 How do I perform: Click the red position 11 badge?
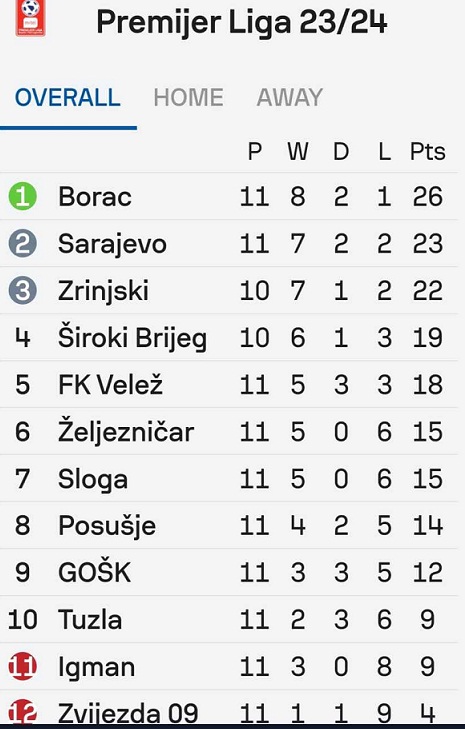point(22,666)
